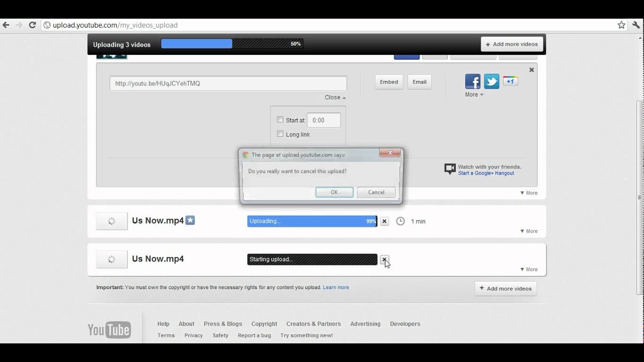Click the blue star badge next to Us Now.mp4

(190, 220)
